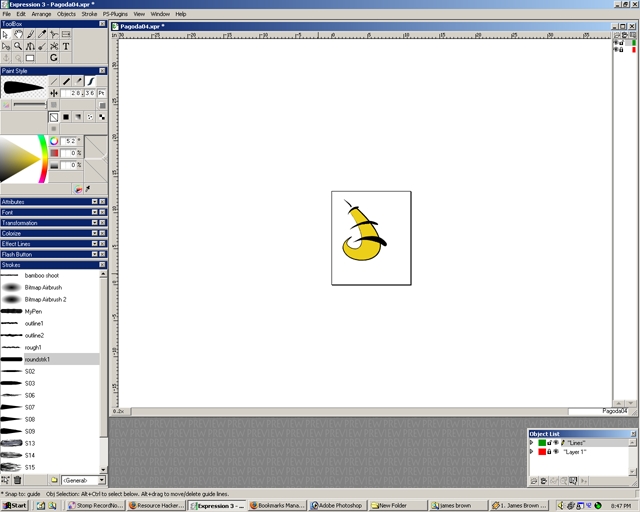Image resolution: width=640 pixels, height=512 pixels.
Task: Click the new layer icon in Object List
Action: point(534,481)
